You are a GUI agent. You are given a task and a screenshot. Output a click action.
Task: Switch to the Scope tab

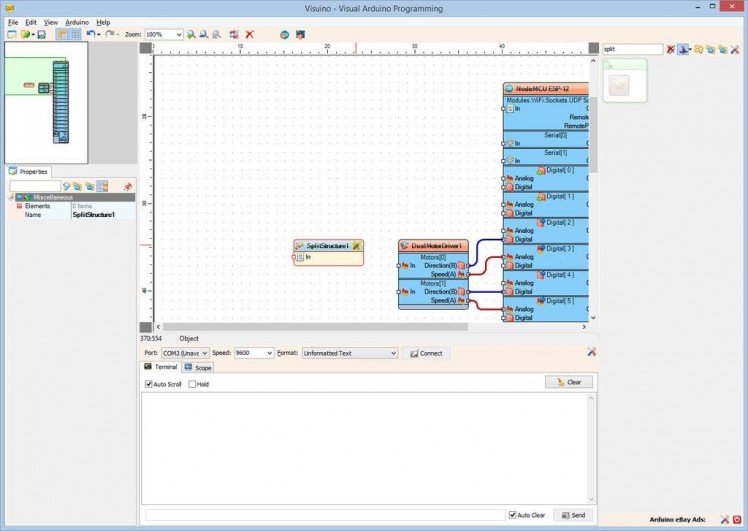198,368
